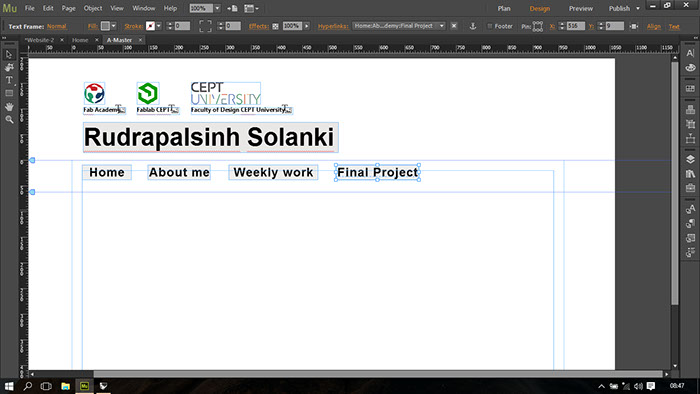Screen dimensions: 700x394
Task: Click the X position input field
Action: coord(575,26)
